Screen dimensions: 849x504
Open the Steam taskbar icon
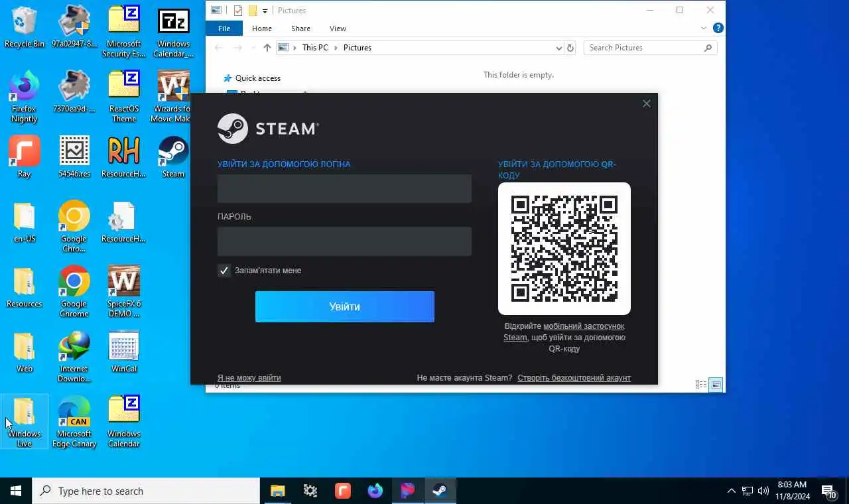point(440,491)
